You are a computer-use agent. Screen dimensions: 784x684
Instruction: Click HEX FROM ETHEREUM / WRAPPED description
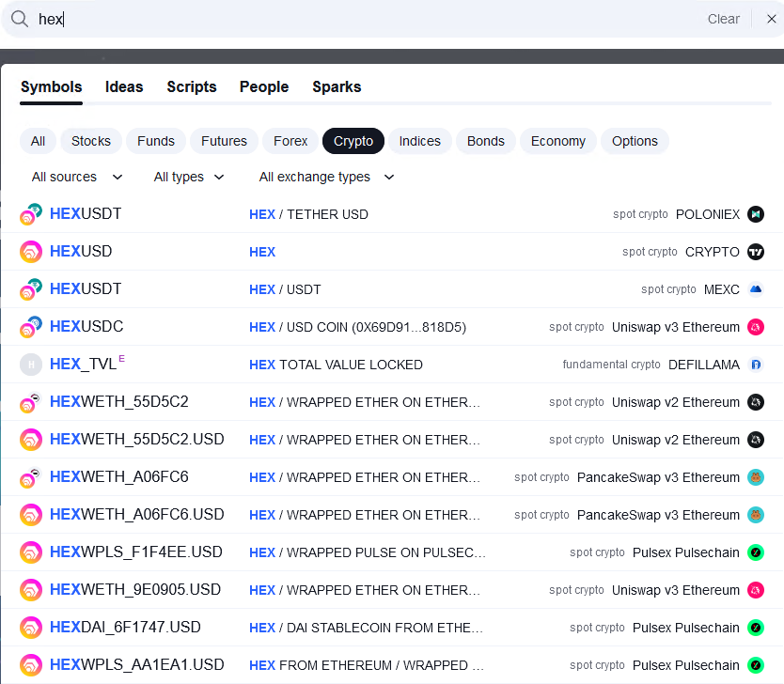pyautogui.click(x=367, y=665)
